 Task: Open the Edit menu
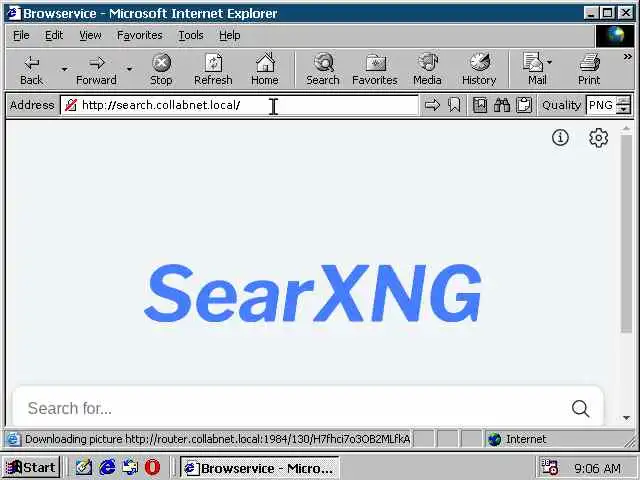54,36
